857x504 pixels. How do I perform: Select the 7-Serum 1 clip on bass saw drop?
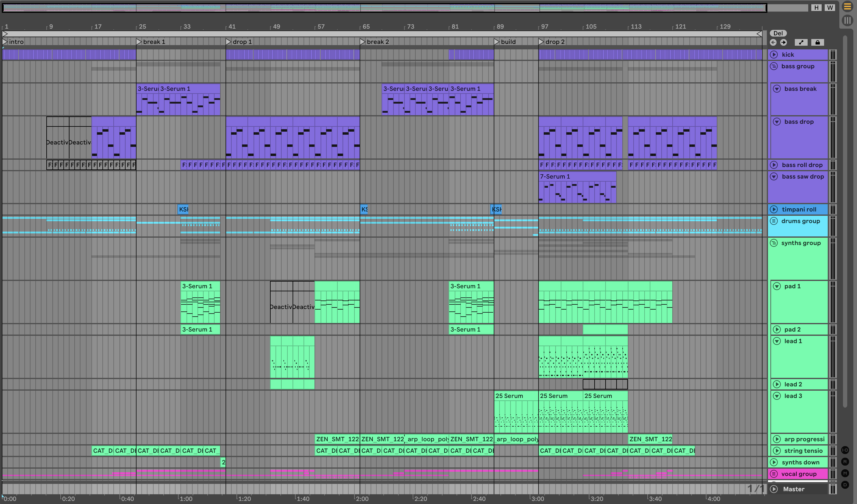point(577,176)
